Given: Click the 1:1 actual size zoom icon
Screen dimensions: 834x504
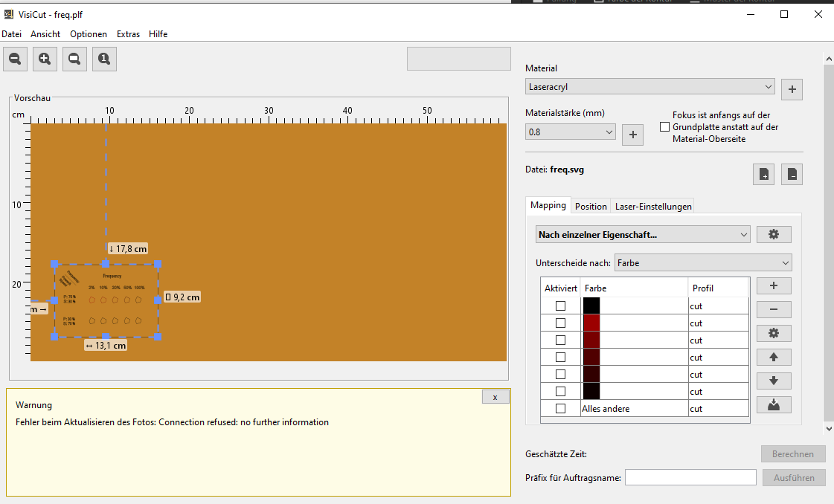Looking at the screenshot, I should pyautogui.click(x=104, y=59).
